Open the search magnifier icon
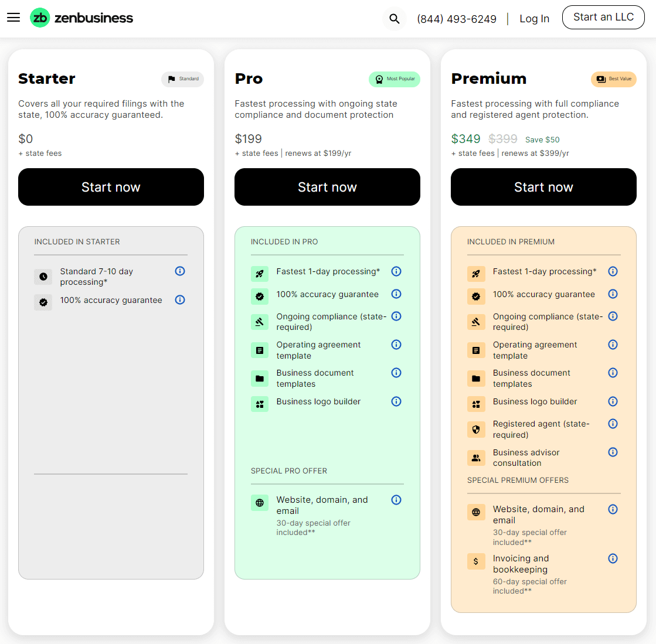 coord(394,19)
